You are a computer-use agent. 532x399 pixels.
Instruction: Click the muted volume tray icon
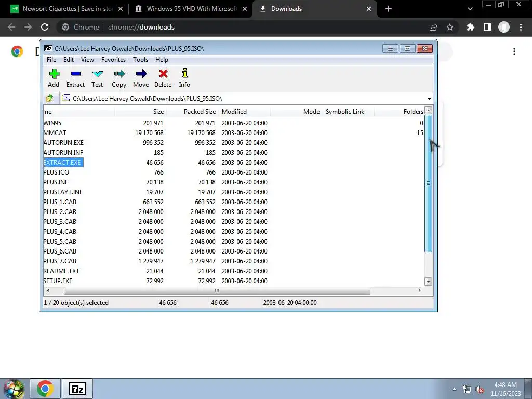click(480, 390)
